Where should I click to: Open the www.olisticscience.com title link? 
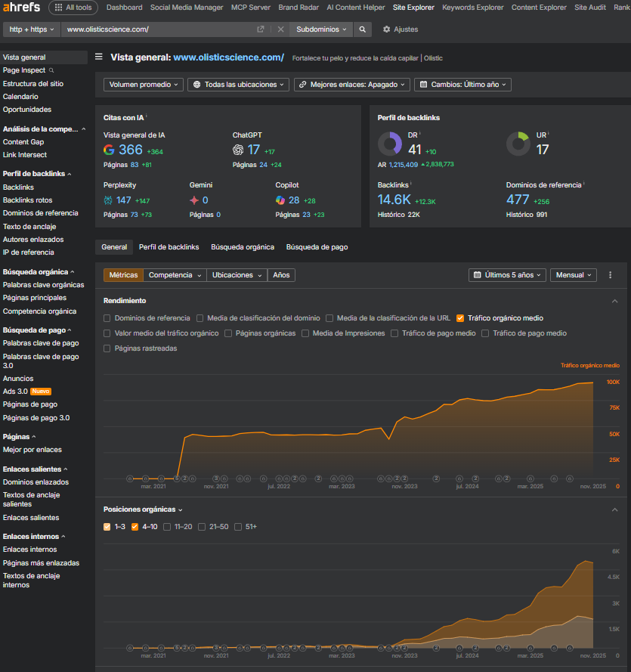click(228, 57)
